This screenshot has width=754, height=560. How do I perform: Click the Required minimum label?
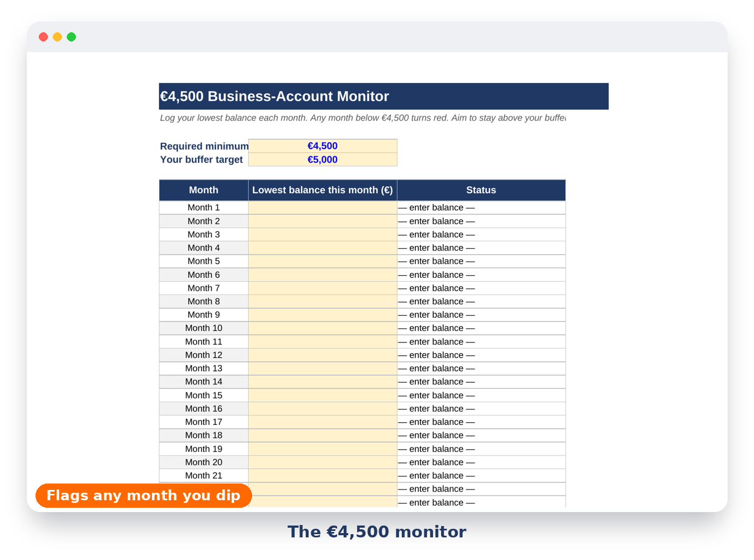[204, 146]
